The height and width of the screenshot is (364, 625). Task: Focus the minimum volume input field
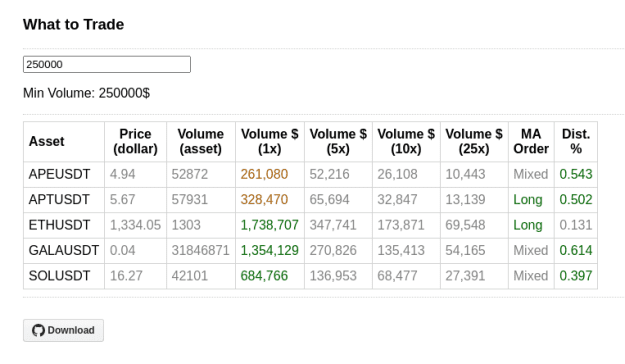coord(107,64)
